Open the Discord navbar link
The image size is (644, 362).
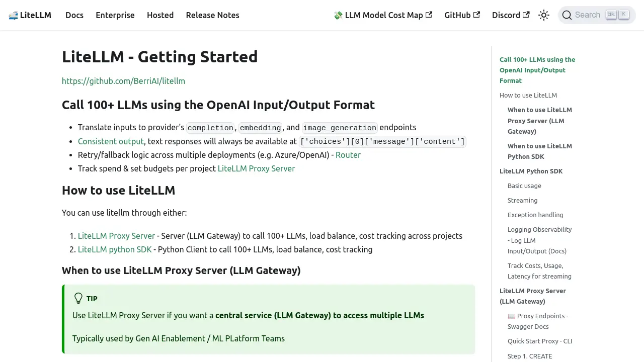pyautogui.click(x=511, y=15)
